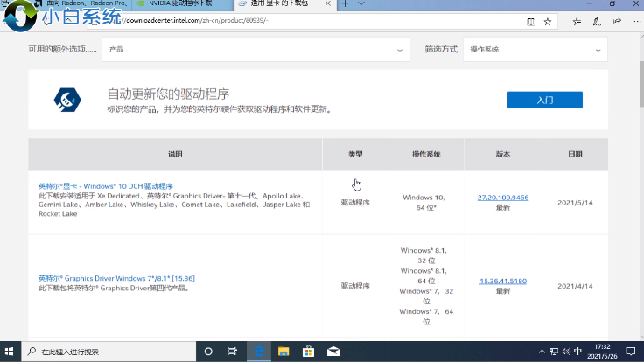Click version 15.36.41.5180 link
Image resolution: width=644 pixels, height=362 pixels.
pyautogui.click(x=503, y=281)
